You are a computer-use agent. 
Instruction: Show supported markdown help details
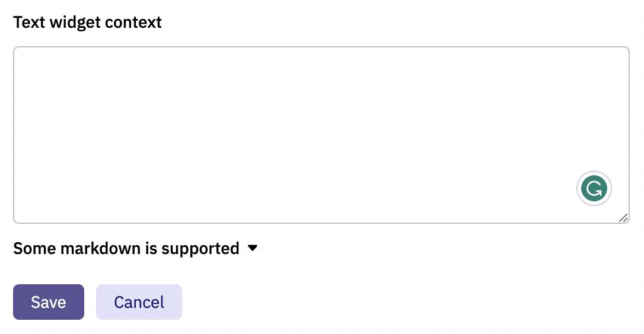click(136, 248)
